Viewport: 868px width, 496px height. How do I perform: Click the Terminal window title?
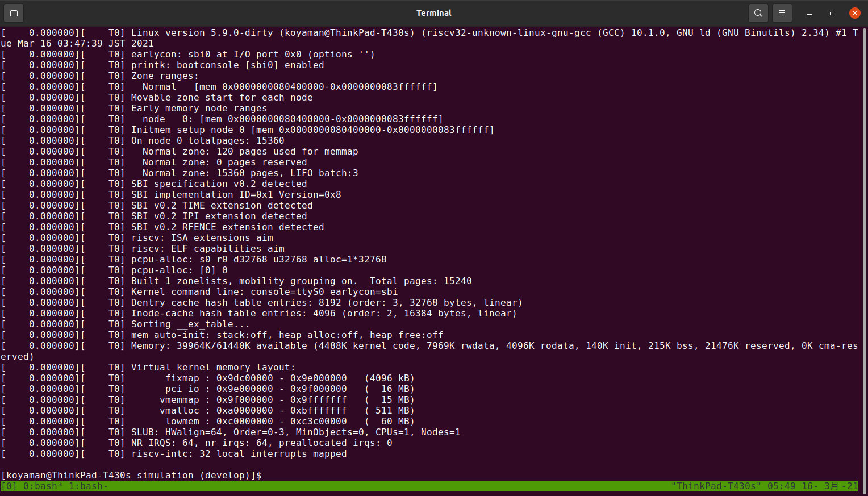pos(433,13)
